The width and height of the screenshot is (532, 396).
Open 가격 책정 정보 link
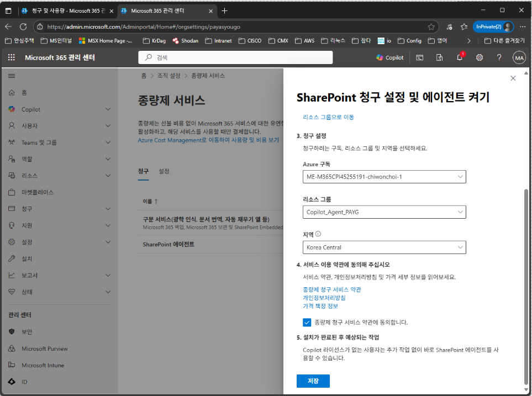tap(320, 306)
